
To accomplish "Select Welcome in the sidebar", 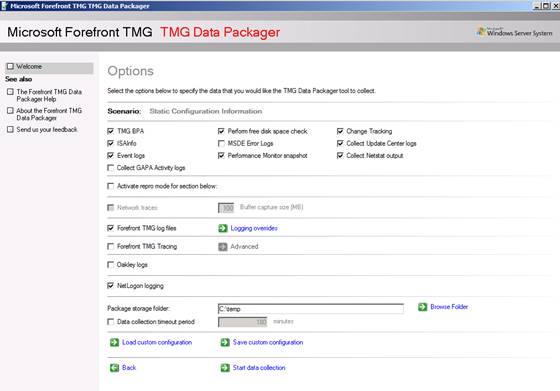I will pos(49,67).
